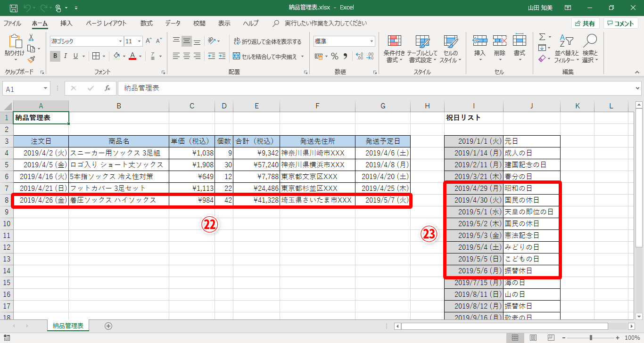The width and height of the screenshot is (644, 343).
Task: Save the workbook with the floppy disk icon
Action: (x=13, y=8)
